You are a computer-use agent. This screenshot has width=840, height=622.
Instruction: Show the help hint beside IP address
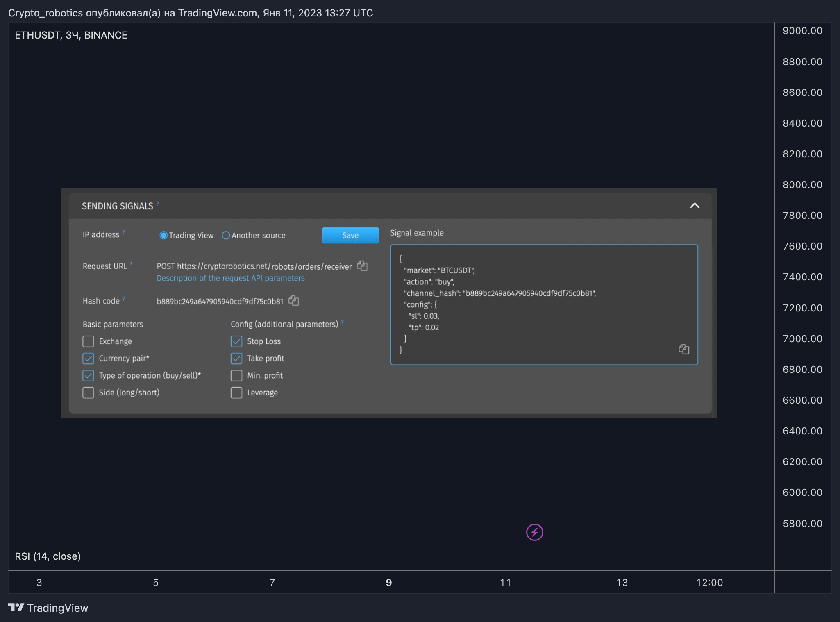point(123,232)
